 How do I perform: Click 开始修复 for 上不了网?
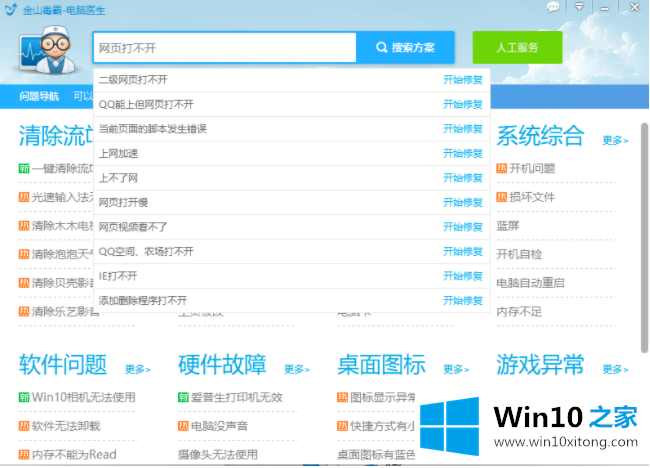(x=463, y=178)
